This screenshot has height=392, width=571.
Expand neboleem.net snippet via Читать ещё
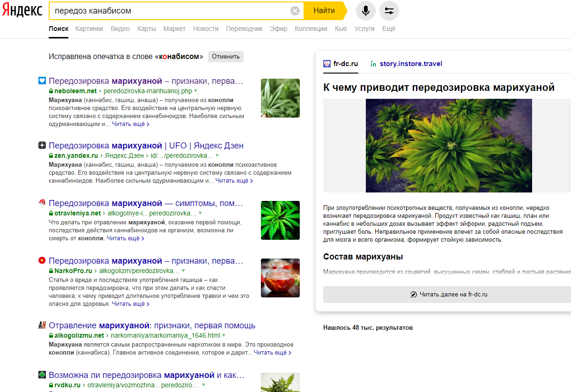tap(131, 124)
